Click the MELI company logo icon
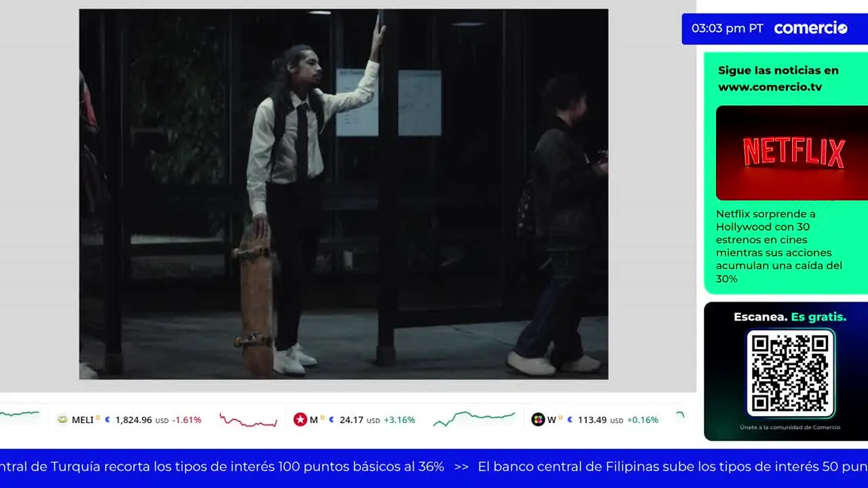Viewport: 868px width, 488px height. (62, 420)
